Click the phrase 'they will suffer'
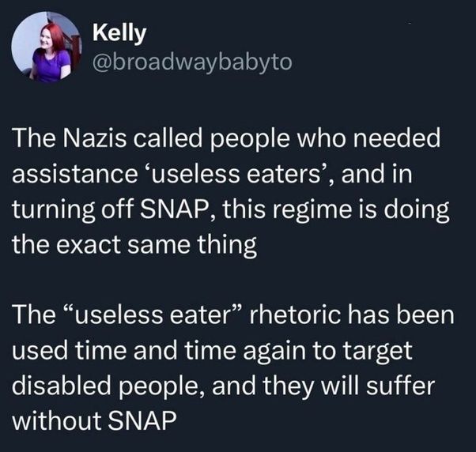The width and height of the screenshot is (476, 452). (349, 386)
